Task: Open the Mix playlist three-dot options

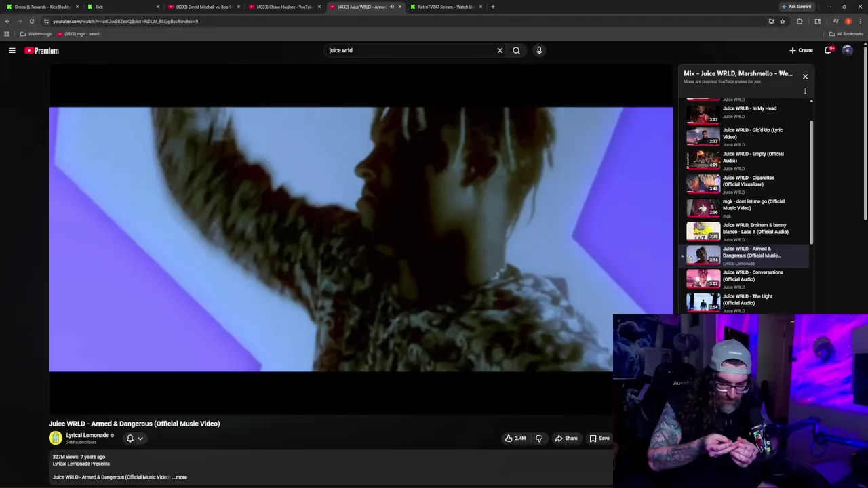Action: [805, 91]
